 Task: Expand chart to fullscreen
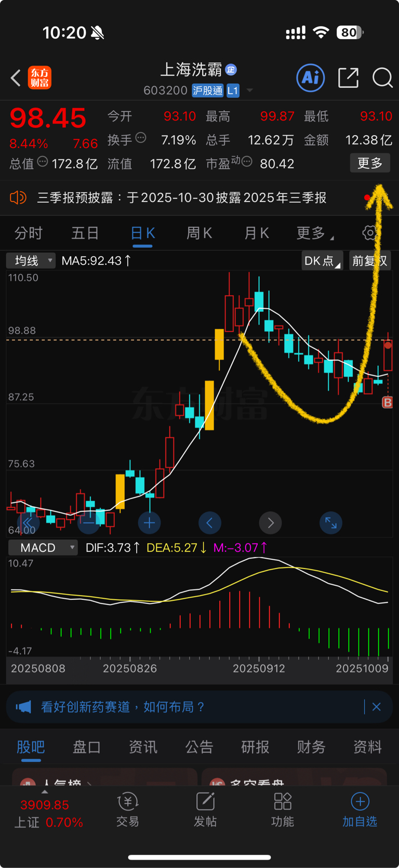[x=331, y=522]
